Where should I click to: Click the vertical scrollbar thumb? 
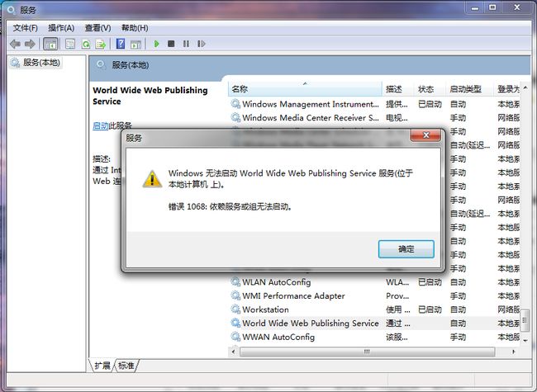click(x=525, y=320)
